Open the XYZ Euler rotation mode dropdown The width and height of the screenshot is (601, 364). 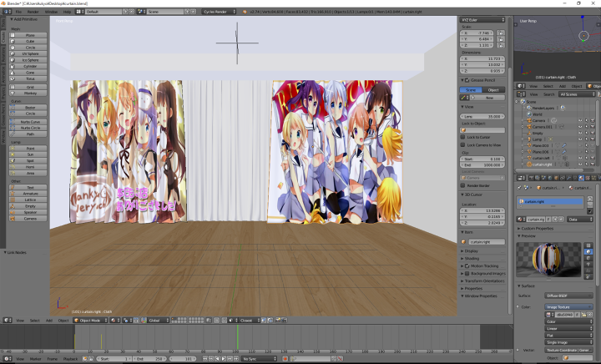click(482, 20)
